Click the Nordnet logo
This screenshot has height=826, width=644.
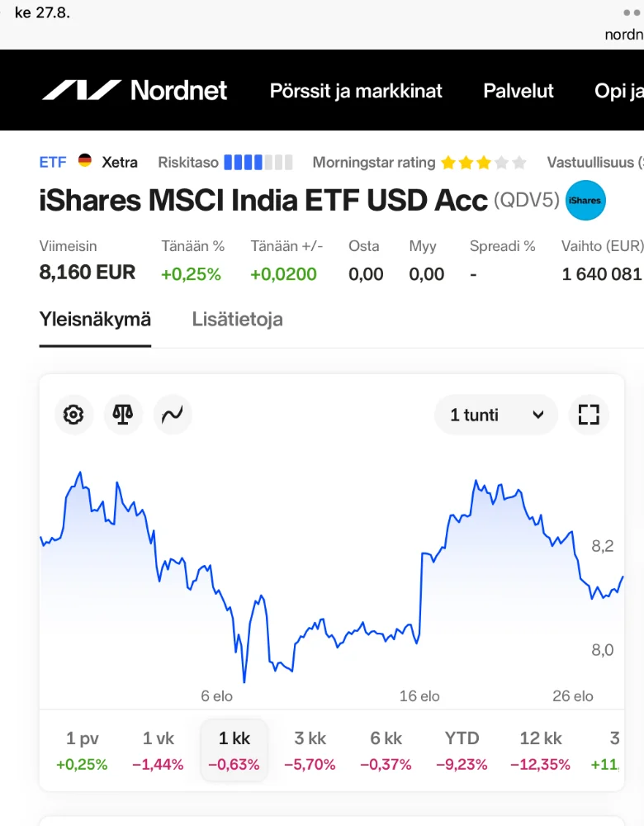[135, 90]
